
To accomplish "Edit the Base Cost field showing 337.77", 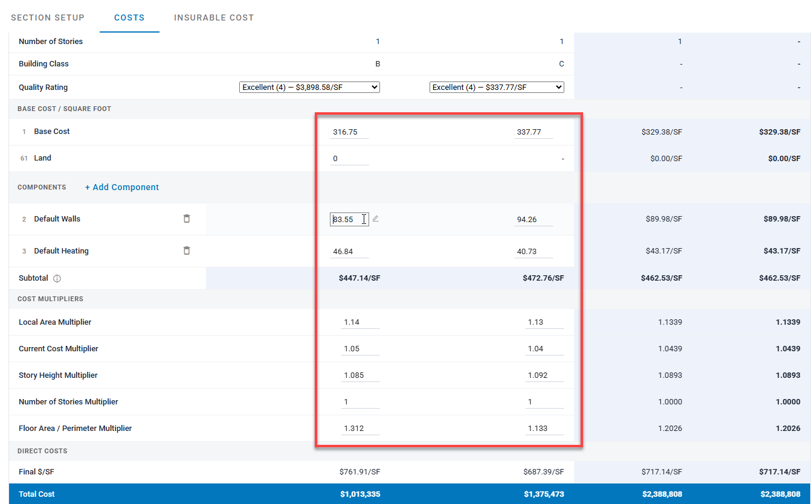I will pos(533,132).
